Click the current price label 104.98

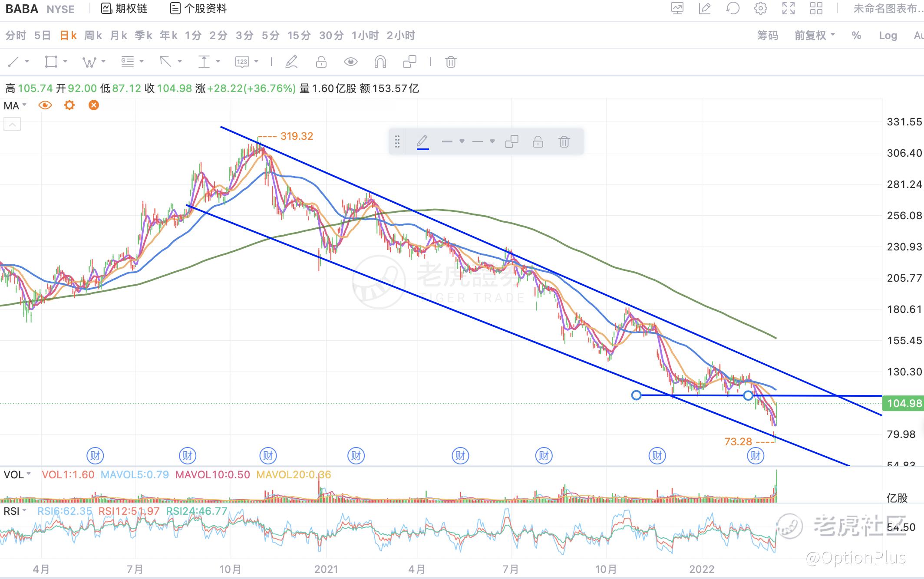click(904, 403)
